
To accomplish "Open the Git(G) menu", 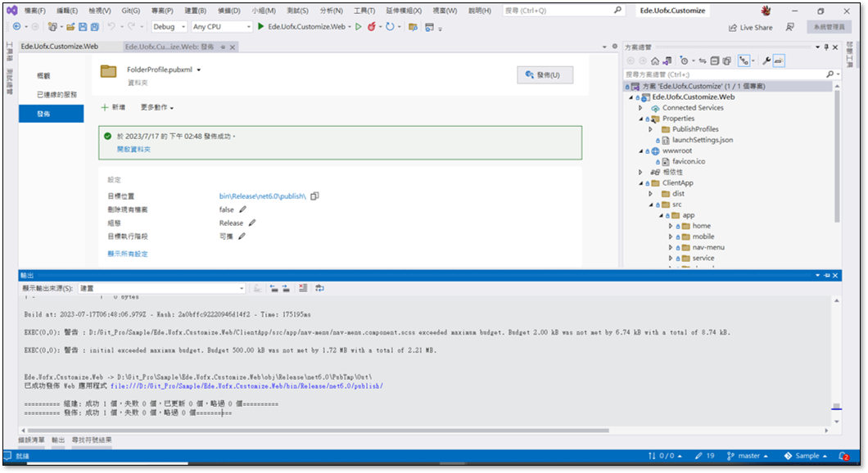I will 131,11.
